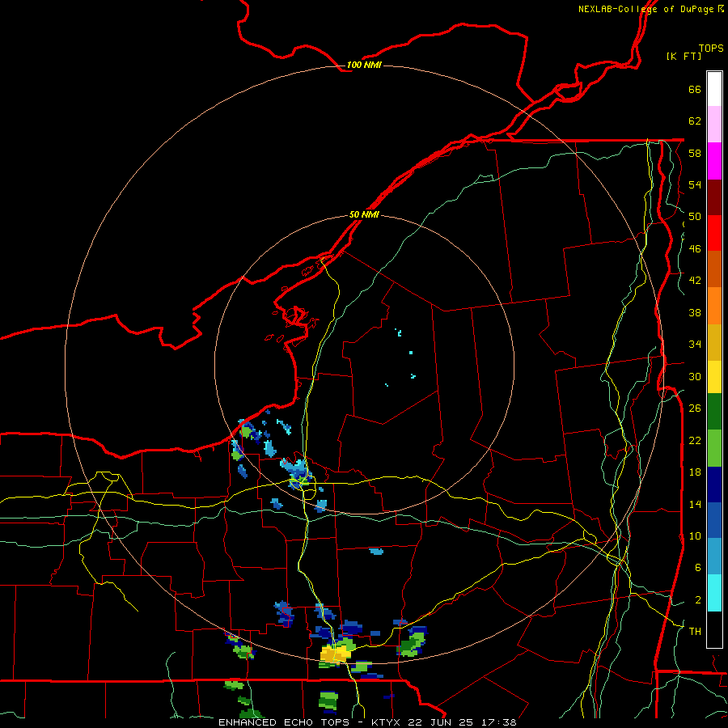728x728 pixels.
Task: Click the '54' scale value
Action: [x=695, y=184]
